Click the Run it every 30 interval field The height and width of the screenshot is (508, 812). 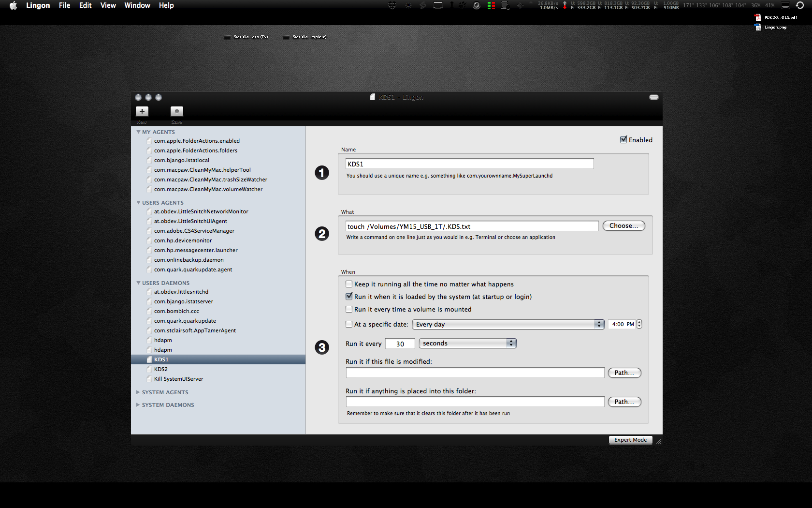pos(400,344)
